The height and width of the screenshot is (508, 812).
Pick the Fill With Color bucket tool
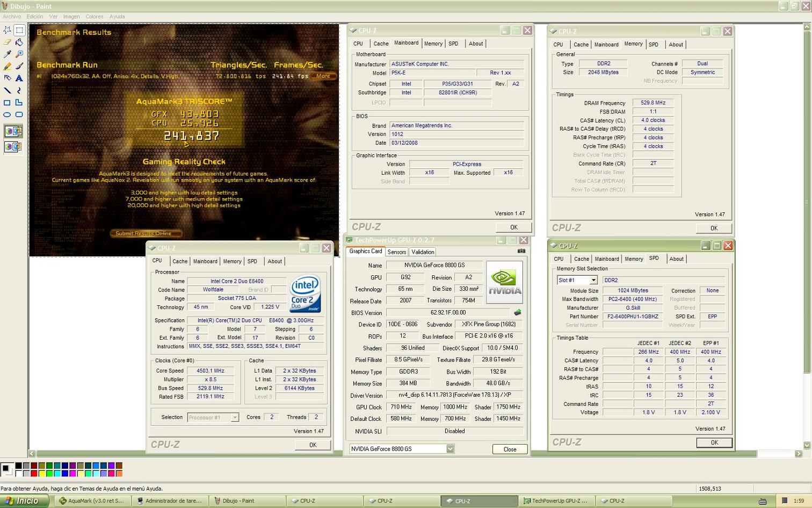click(x=19, y=42)
